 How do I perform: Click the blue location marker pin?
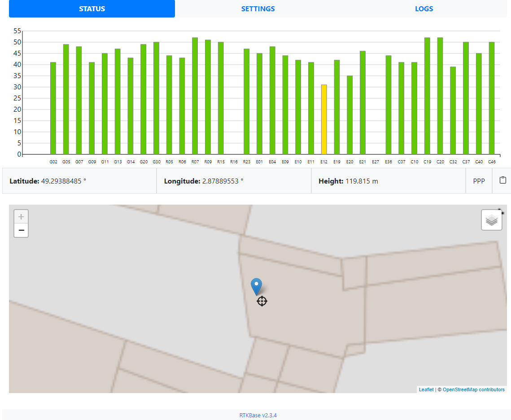[256, 286]
